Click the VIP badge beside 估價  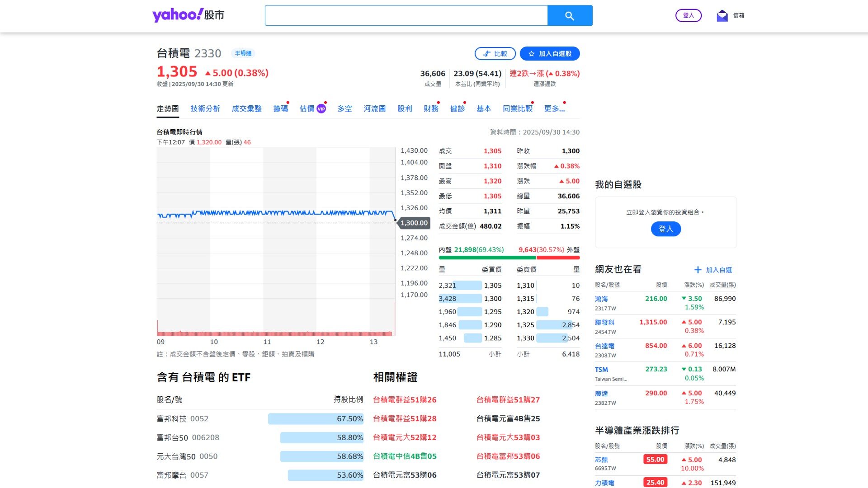(x=321, y=109)
